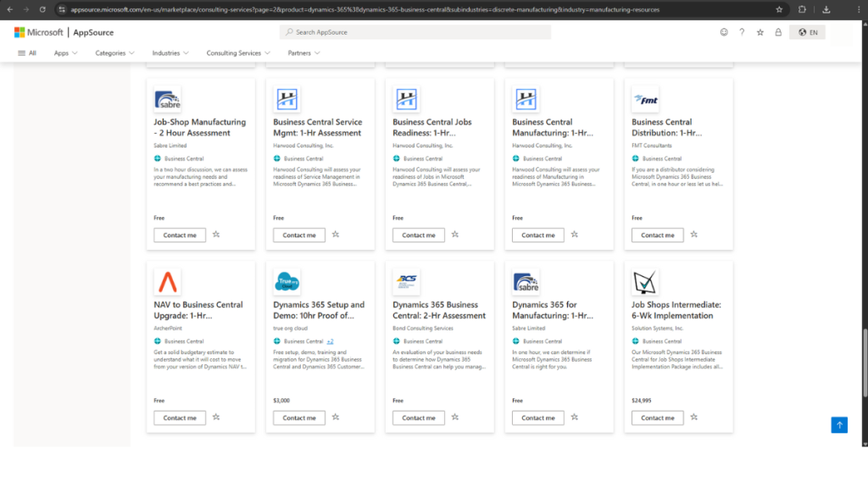Bookmark this page via address bar star
The height and width of the screenshot is (488, 868).
point(780,9)
